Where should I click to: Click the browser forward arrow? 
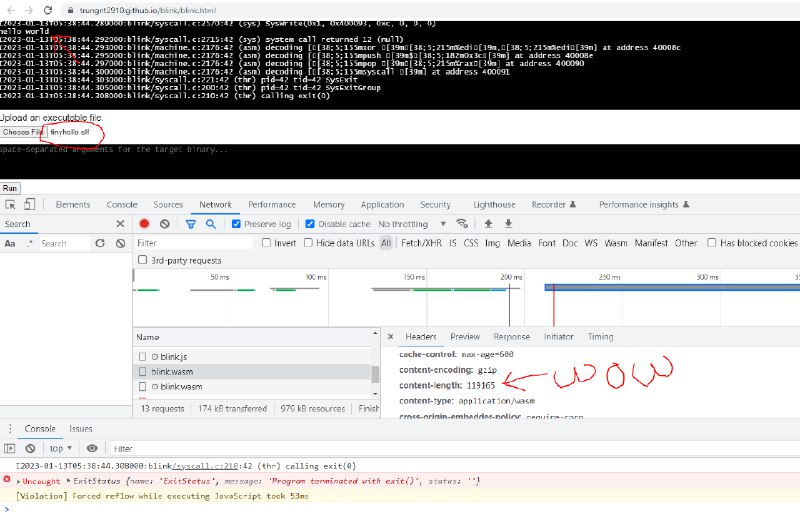(29, 10)
